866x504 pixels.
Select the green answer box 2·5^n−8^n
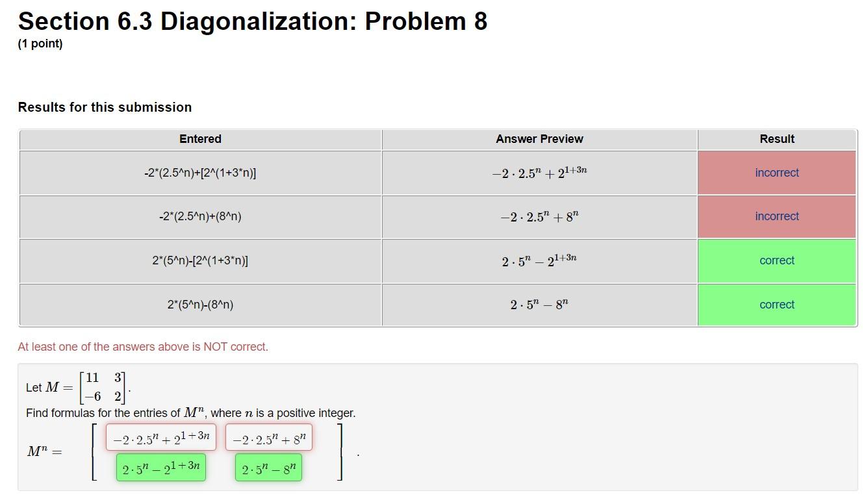(268, 467)
